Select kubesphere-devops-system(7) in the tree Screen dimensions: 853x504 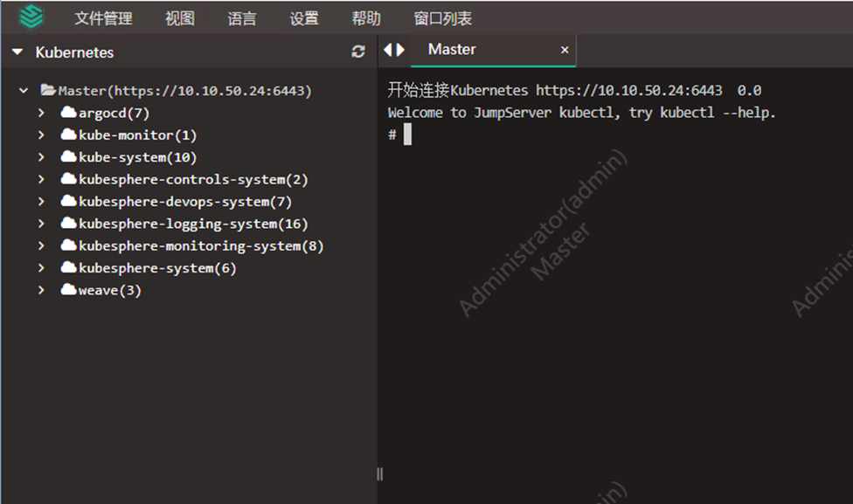click(185, 201)
